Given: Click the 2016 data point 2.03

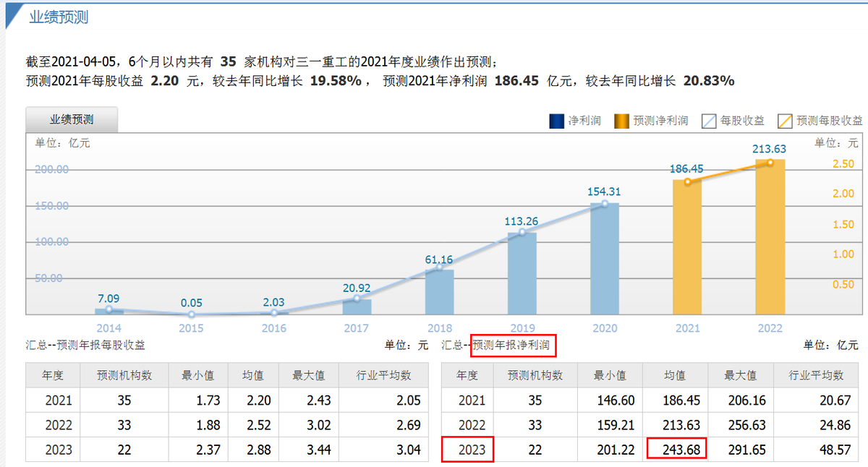Looking at the screenshot, I should 274,312.
